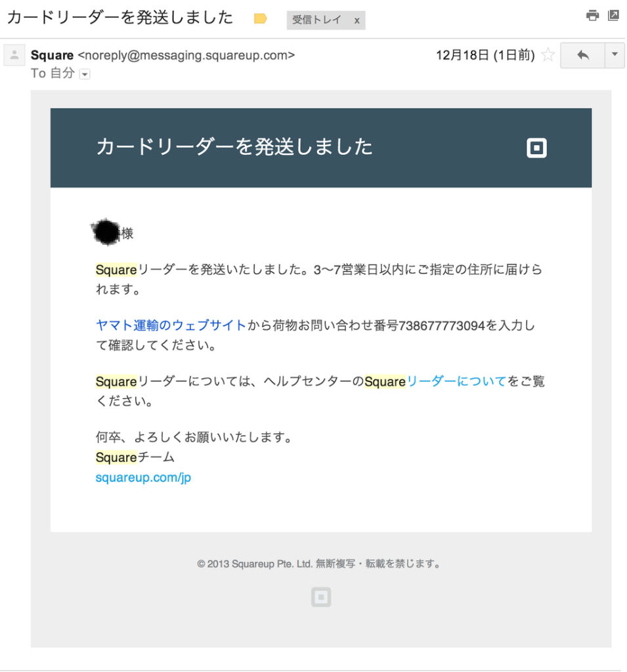627x672 pixels.
Task: Click the 受信トレイ label
Action: 316,20
